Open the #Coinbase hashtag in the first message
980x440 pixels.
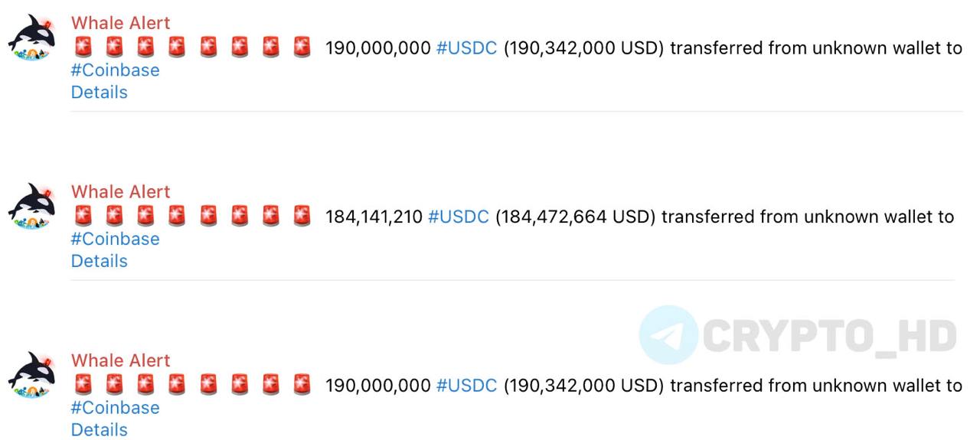[x=115, y=70]
